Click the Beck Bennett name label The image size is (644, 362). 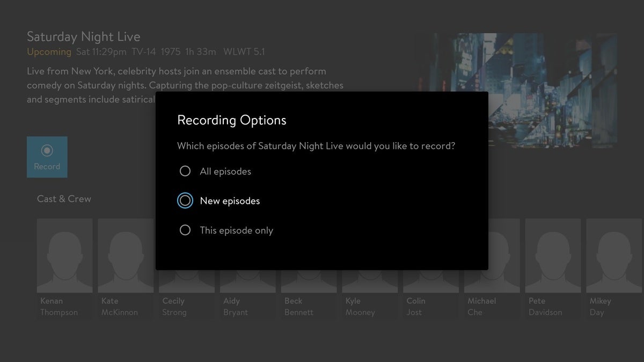point(299,307)
